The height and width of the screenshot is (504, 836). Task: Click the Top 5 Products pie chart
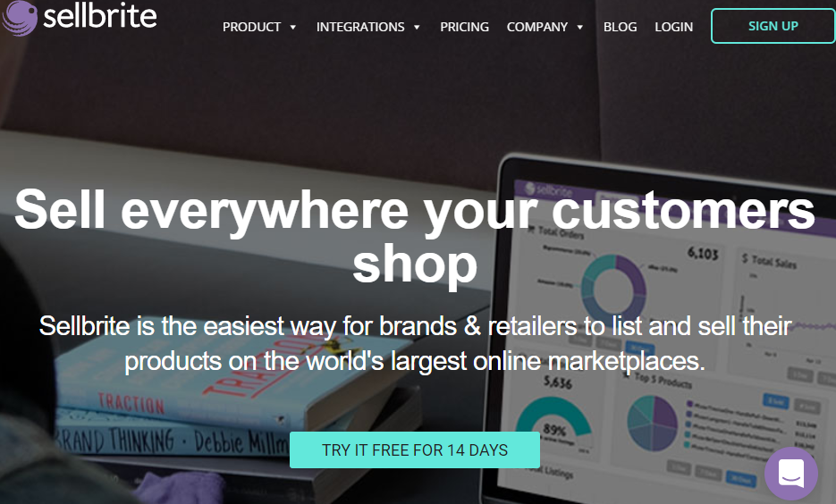(x=653, y=423)
